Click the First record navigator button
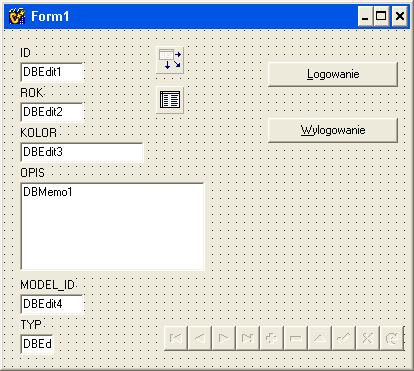Screen dimensions: 414x371 (176, 338)
